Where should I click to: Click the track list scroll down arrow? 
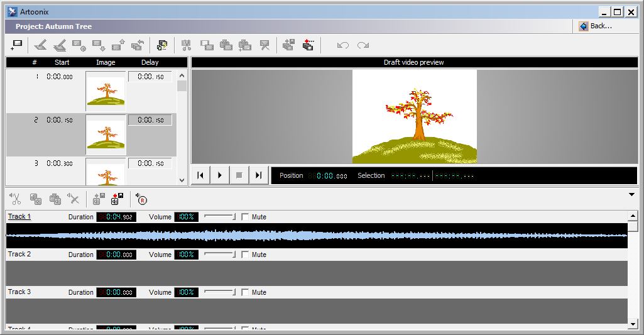point(633,324)
